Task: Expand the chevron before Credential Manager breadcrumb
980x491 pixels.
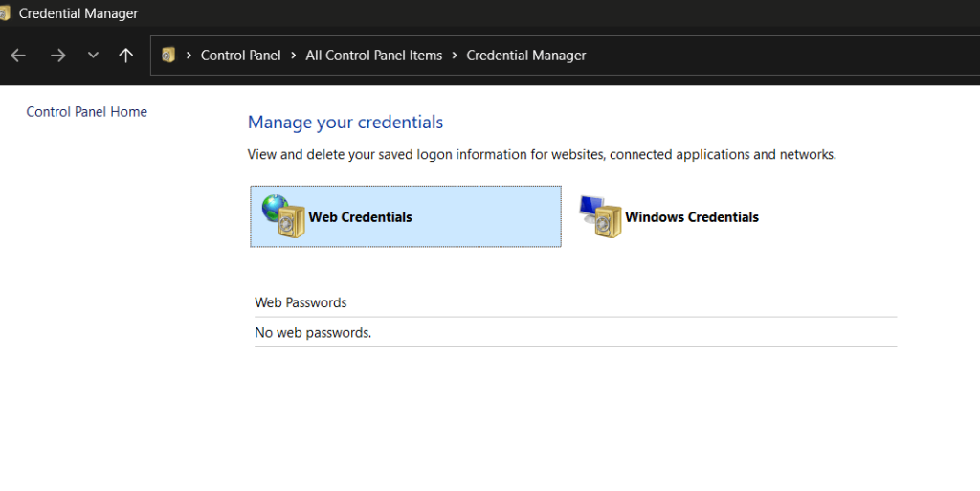Action: click(x=455, y=56)
